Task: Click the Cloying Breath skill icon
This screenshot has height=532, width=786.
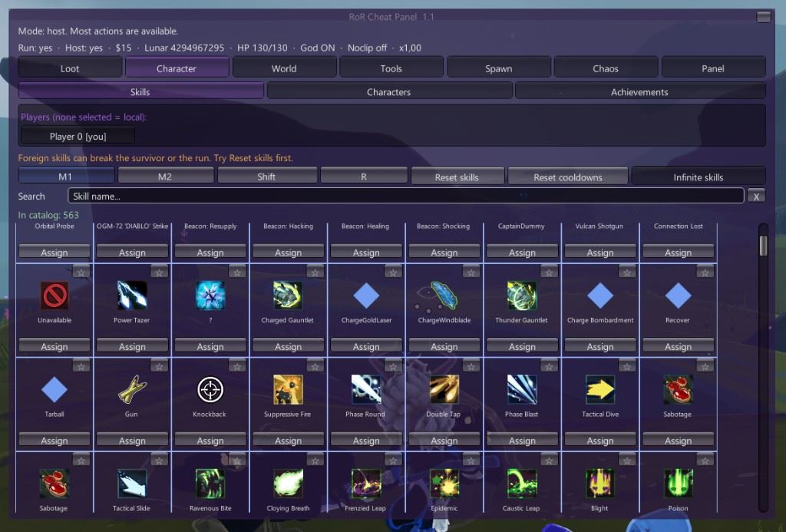Action: pyautogui.click(x=288, y=484)
